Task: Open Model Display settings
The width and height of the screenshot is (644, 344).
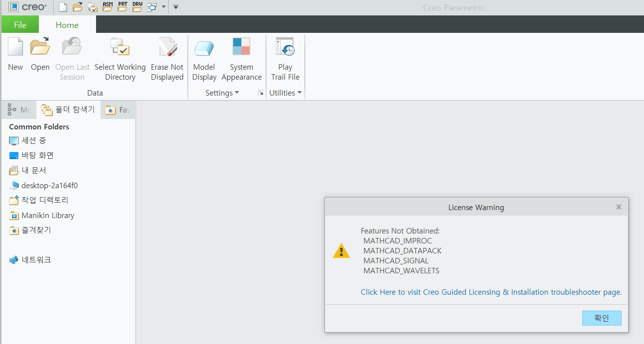Action: click(204, 59)
